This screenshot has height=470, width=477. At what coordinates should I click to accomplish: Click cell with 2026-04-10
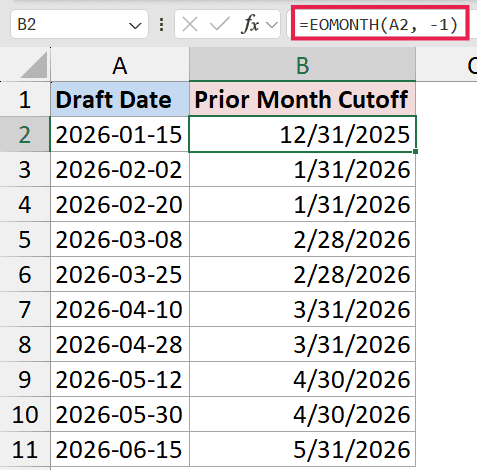click(x=120, y=309)
